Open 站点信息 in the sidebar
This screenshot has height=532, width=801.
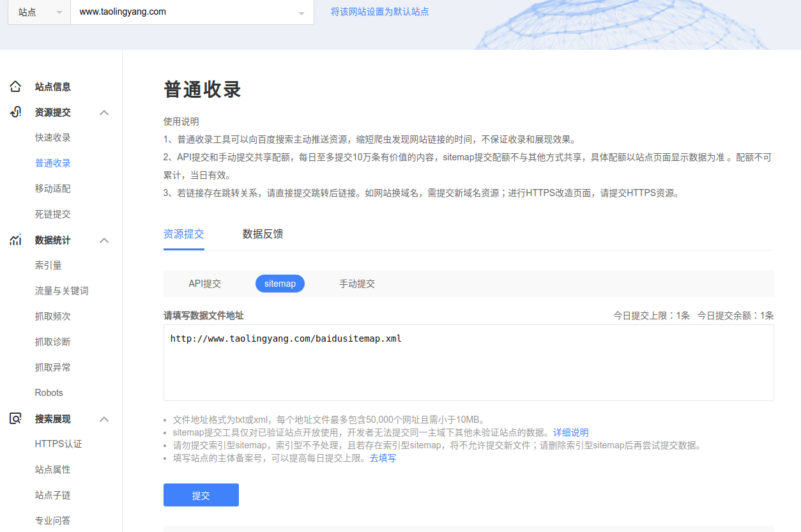point(53,87)
